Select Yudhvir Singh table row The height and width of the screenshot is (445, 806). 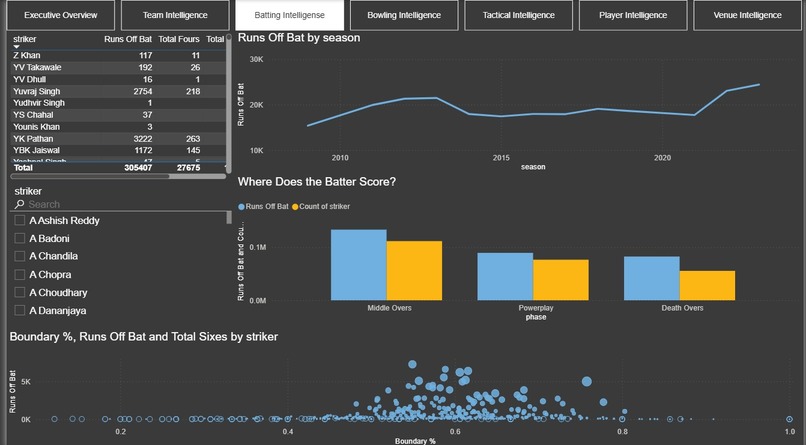click(118, 103)
